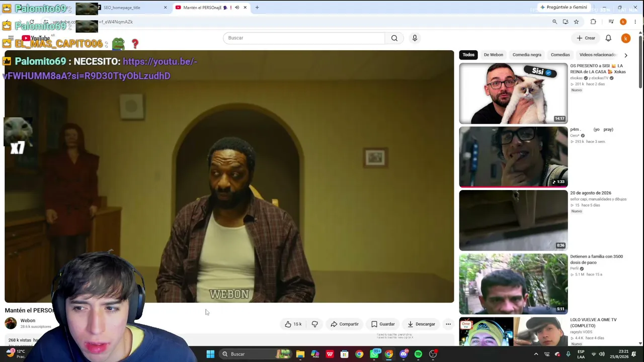This screenshot has width=644, height=362.
Task: Select the Comedias filter chip
Action: point(560,55)
